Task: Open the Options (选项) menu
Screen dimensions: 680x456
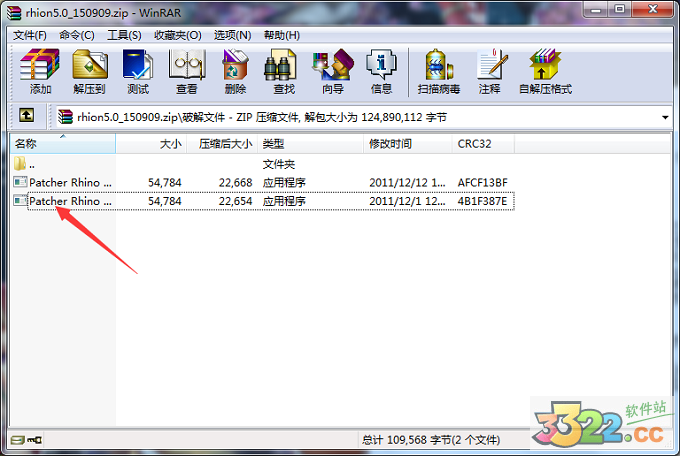Action: [x=232, y=35]
